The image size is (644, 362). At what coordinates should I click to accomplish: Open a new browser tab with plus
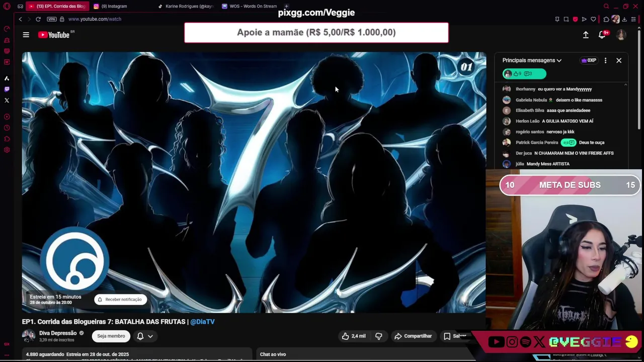[x=286, y=6]
